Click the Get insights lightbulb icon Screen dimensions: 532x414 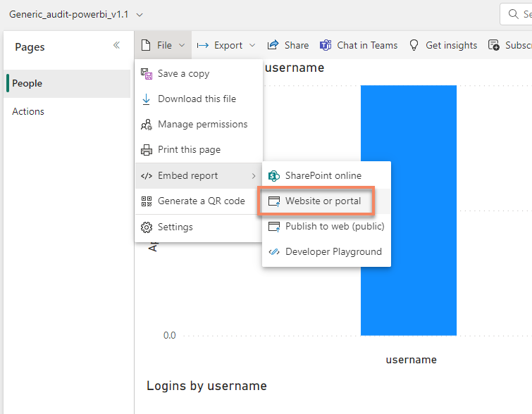(x=414, y=45)
